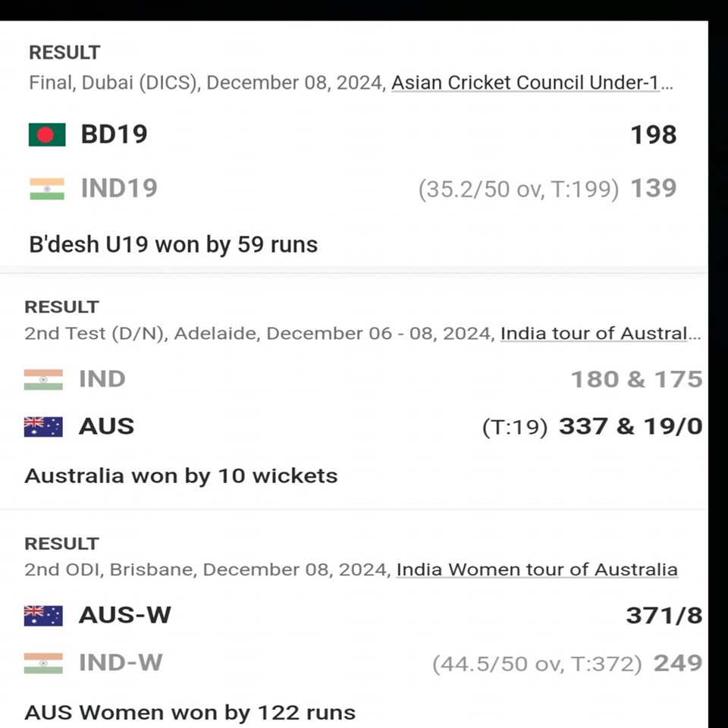The image size is (728, 728).
Task: Click AUS-W score 371/8
Action: (x=664, y=616)
